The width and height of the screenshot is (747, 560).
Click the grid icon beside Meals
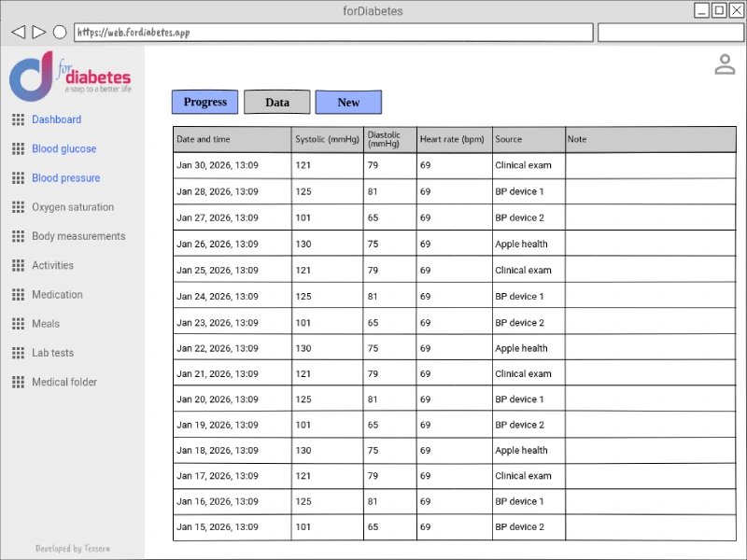pyautogui.click(x=18, y=324)
